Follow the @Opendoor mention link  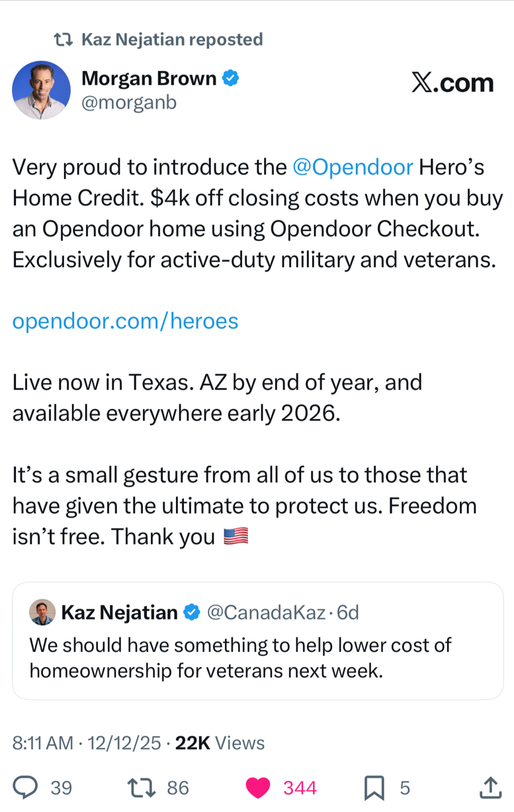click(x=353, y=167)
